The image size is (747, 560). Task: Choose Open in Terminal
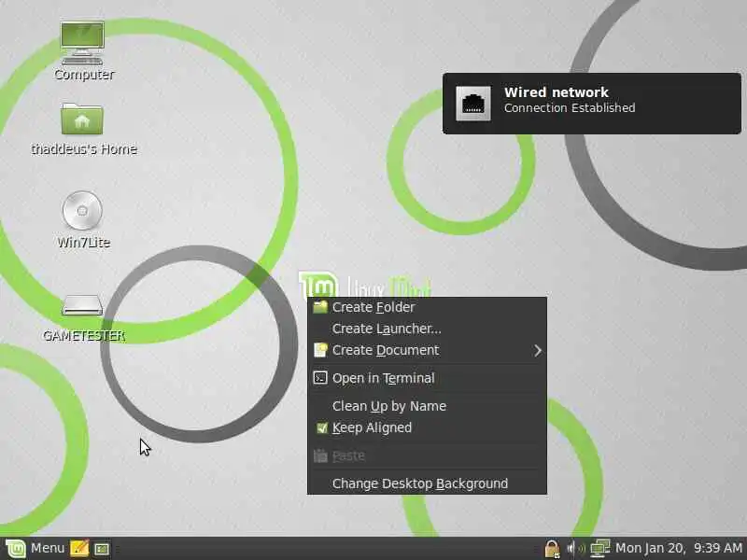point(427,378)
